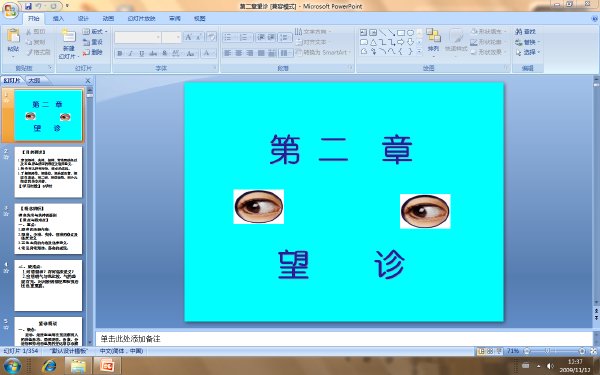The image size is (600, 375).
Task: Click the Numbering list button
Action: 246,37
